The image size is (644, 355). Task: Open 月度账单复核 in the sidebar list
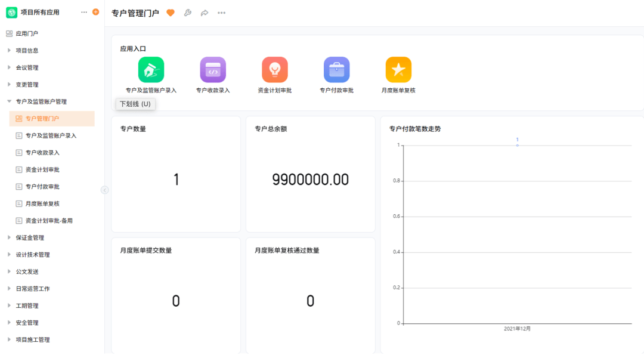[x=42, y=203]
